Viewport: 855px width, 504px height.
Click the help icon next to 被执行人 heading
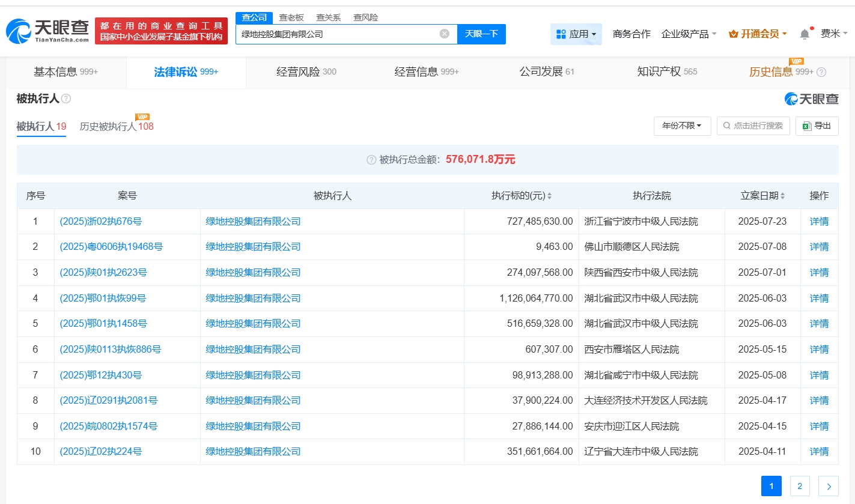66,99
